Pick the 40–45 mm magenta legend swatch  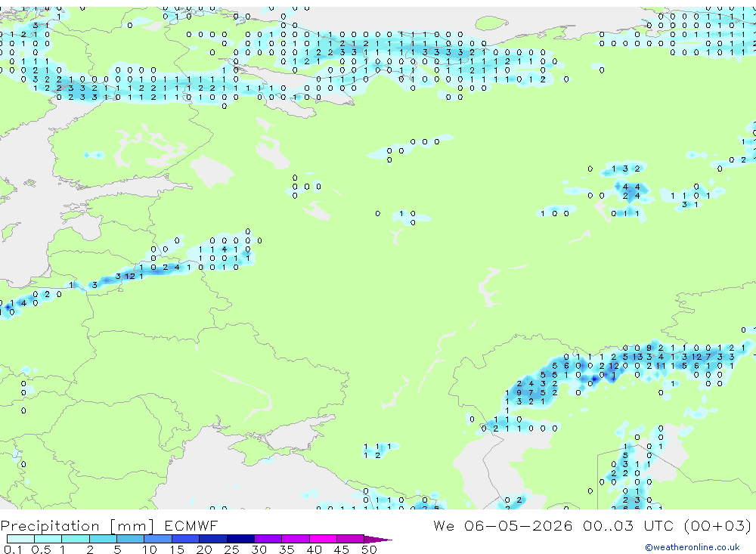(x=323, y=539)
